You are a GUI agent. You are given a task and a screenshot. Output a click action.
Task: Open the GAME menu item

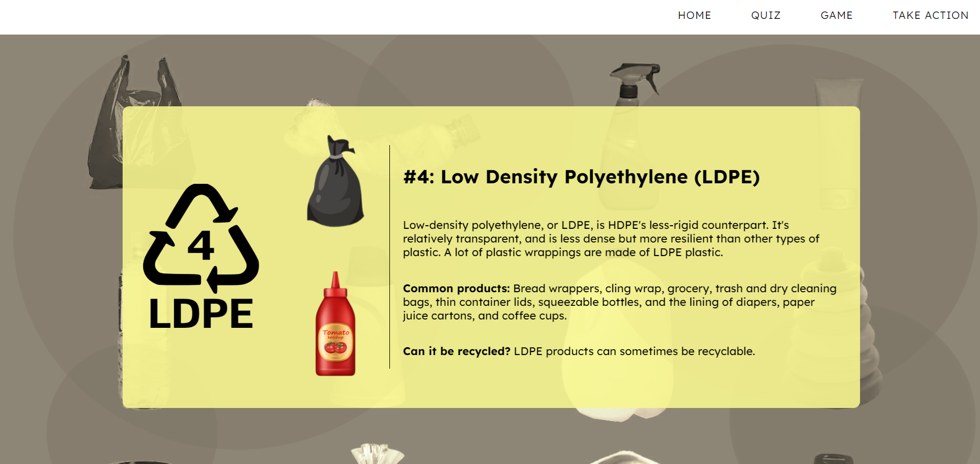point(836,15)
